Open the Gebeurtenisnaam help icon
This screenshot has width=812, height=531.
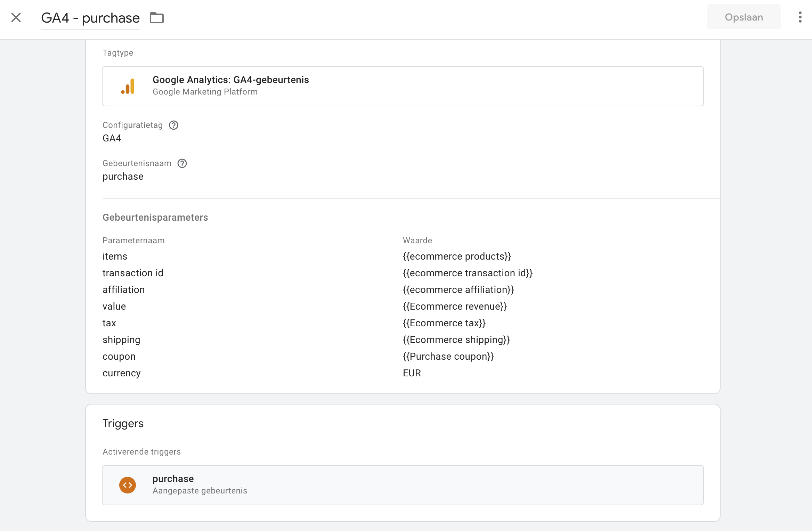182,163
